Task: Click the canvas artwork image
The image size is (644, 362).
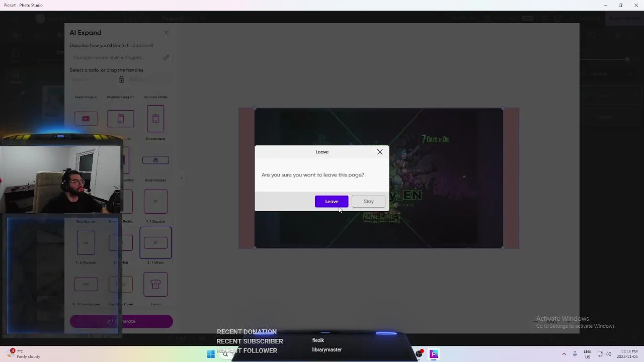Action: pos(378,178)
